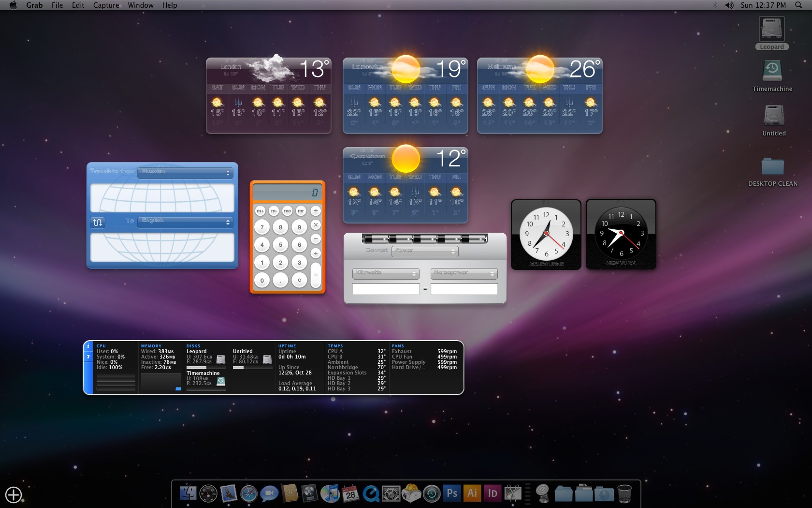Open the Window menu in menu bar
This screenshot has width=812, height=508.
coord(140,5)
